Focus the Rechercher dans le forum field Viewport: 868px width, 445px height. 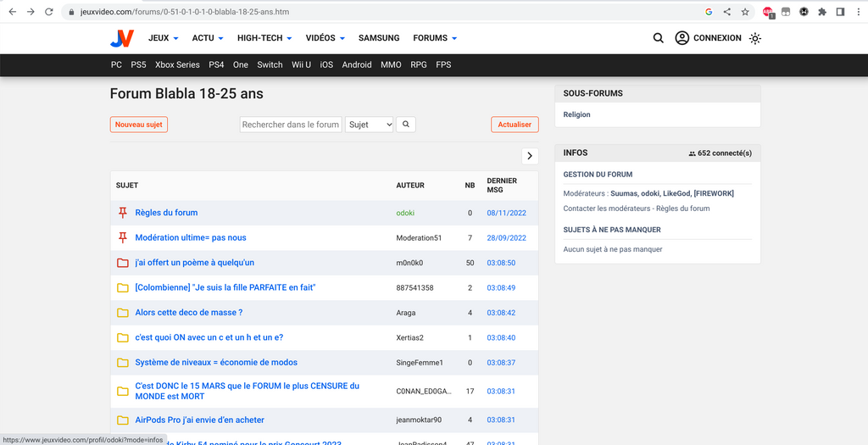pos(291,125)
